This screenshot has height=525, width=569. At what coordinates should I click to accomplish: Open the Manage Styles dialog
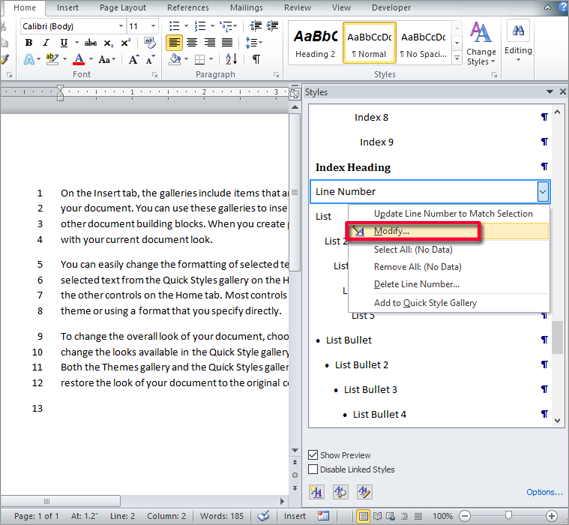(x=364, y=492)
